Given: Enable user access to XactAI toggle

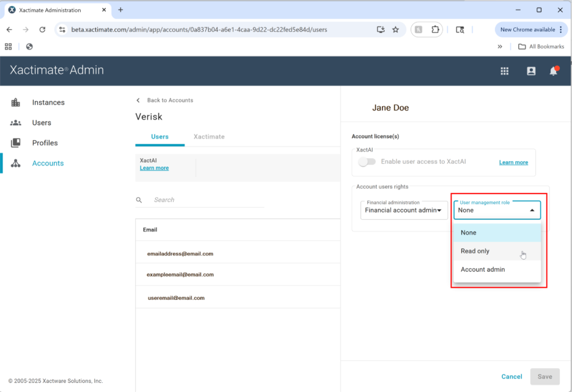Looking at the screenshot, I should 367,162.
